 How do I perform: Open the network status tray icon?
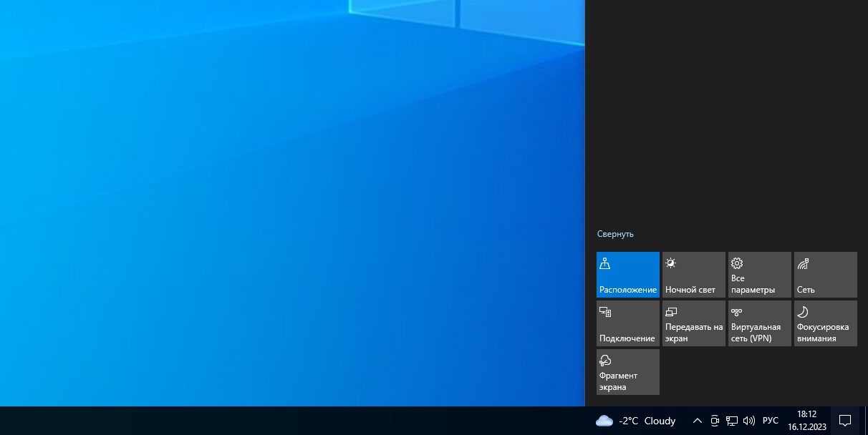click(732, 421)
